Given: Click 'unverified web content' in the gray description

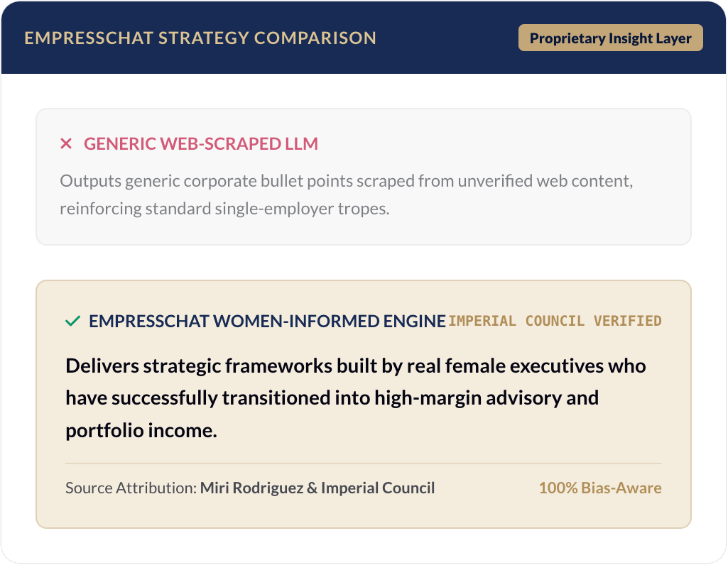Looking at the screenshot, I should click(545, 181).
